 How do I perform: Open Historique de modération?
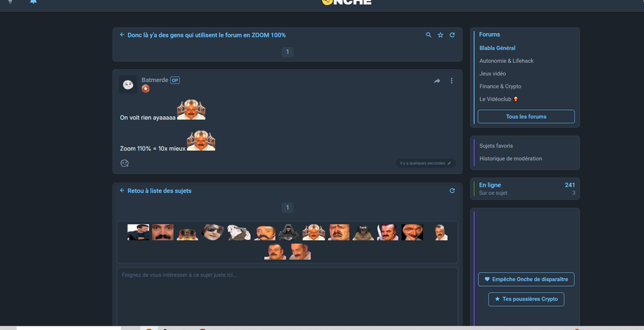[511, 158]
